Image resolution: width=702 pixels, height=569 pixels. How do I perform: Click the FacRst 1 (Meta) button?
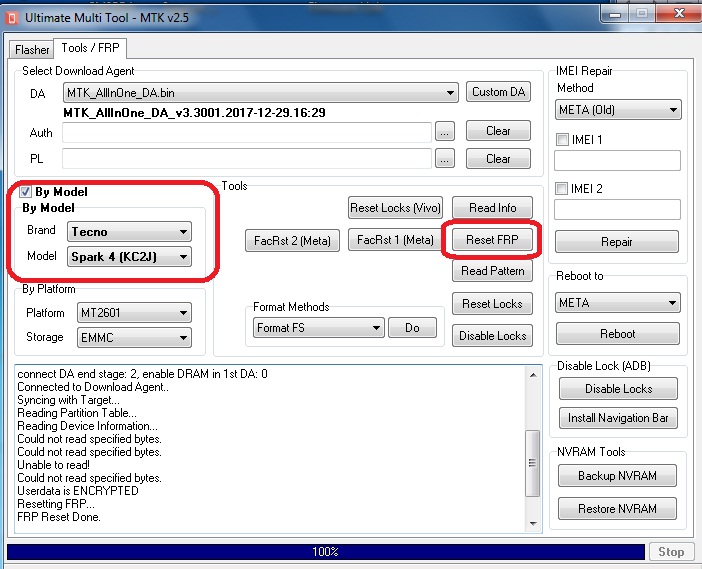[x=395, y=240]
